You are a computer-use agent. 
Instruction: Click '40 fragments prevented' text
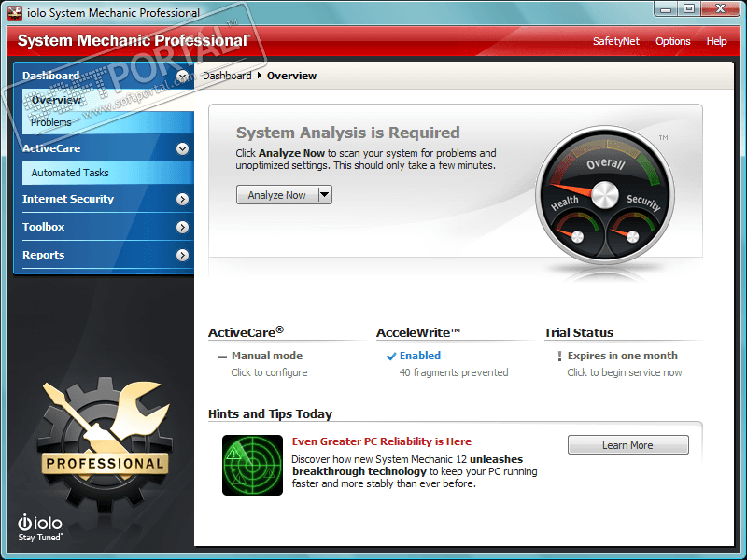(454, 372)
